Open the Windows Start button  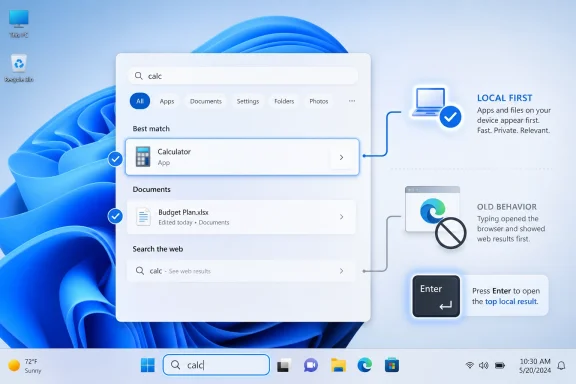point(148,365)
